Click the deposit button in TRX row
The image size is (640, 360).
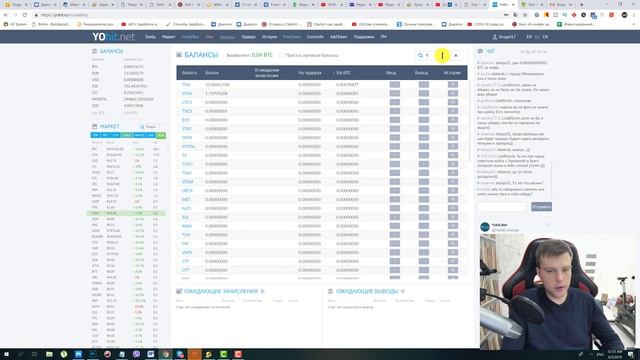coord(395,84)
